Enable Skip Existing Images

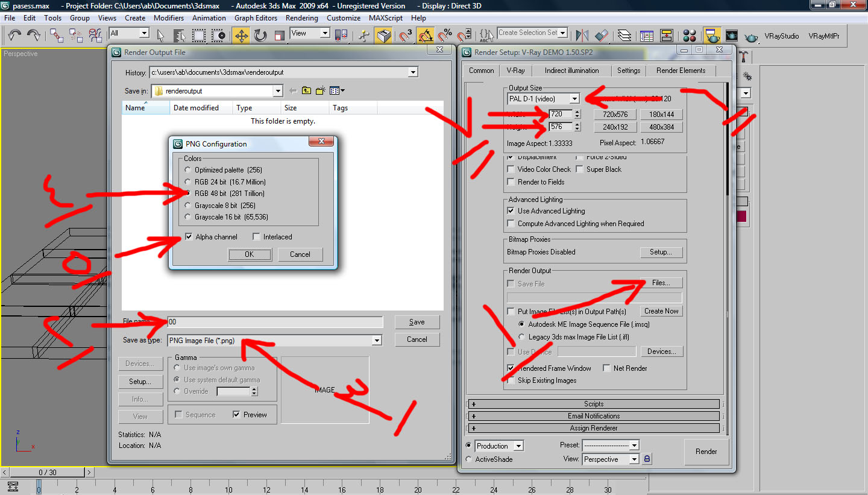[x=511, y=380]
